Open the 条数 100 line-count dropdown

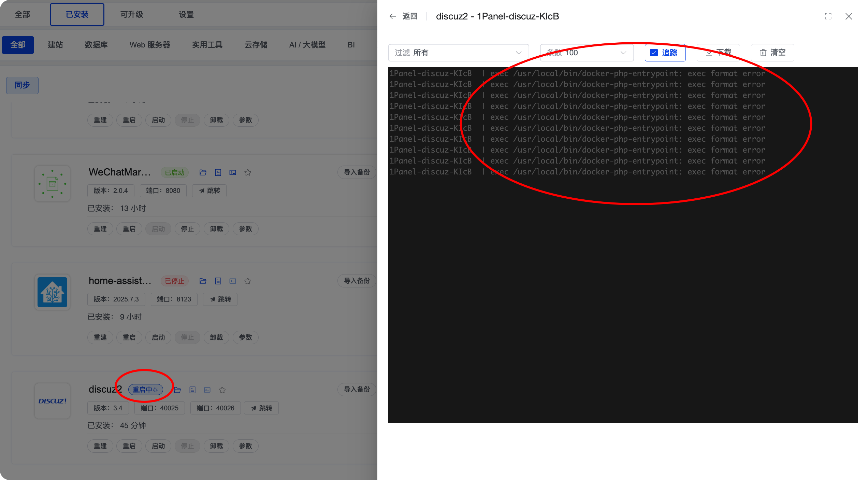[x=587, y=53]
